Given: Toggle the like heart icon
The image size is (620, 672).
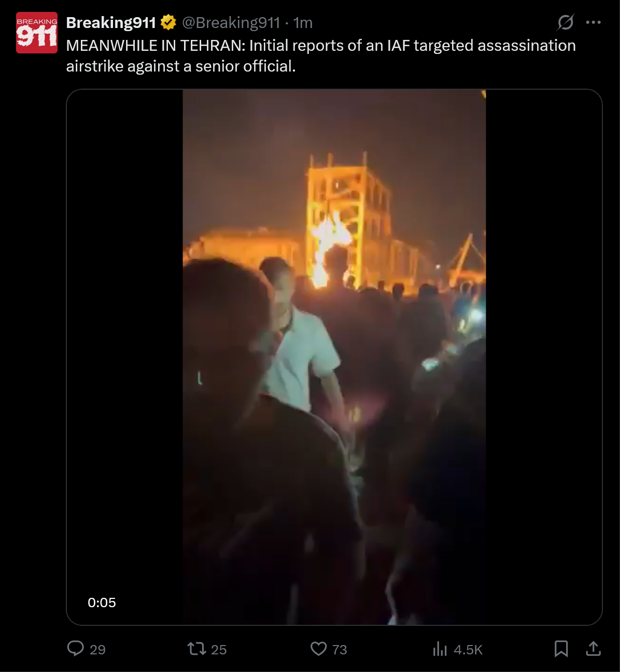Looking at the screenshot, I should click(x=318, y=649).
